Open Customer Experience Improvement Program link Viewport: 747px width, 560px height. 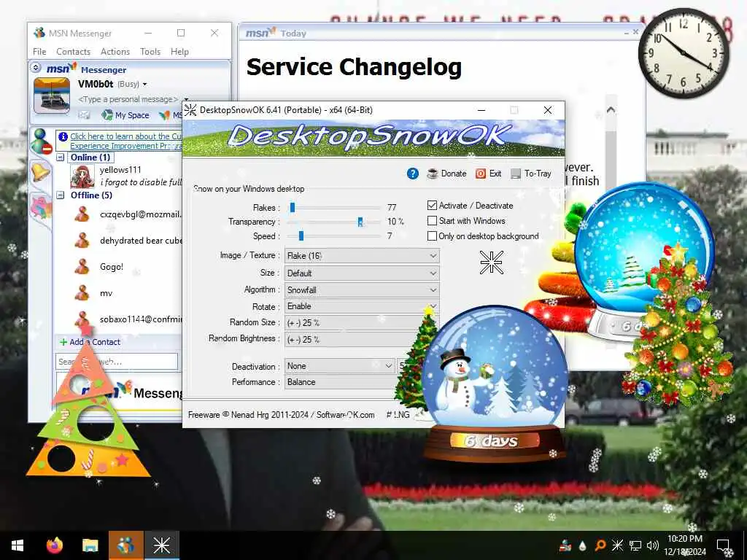(x=126, y=141)
